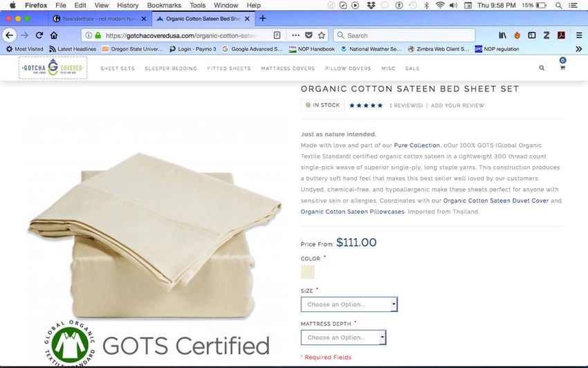588x368 pixels.
Task: Follow the Pure Collection link
Action: tap(416, 145)
